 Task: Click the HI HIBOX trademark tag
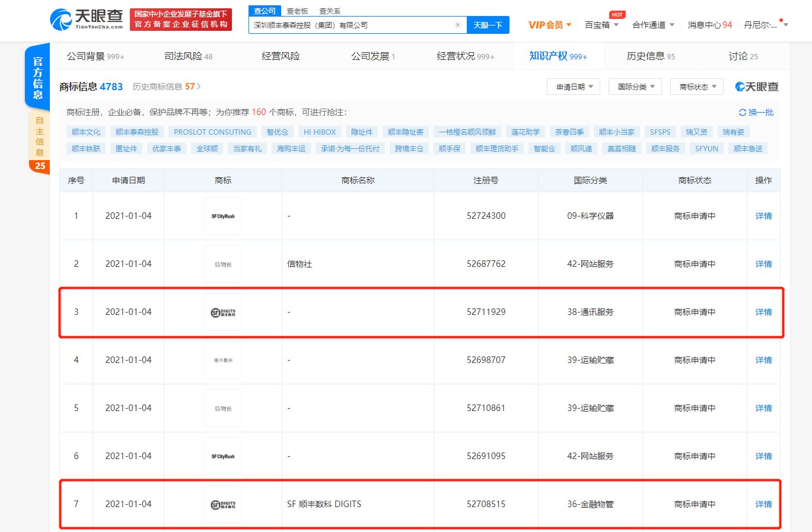tap(320, 132)
